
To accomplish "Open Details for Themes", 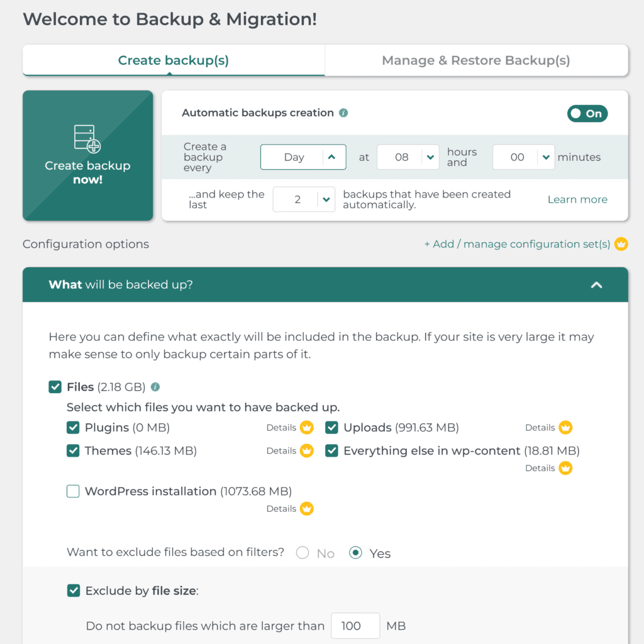I will pyautogui.click(x=281, y=451).
